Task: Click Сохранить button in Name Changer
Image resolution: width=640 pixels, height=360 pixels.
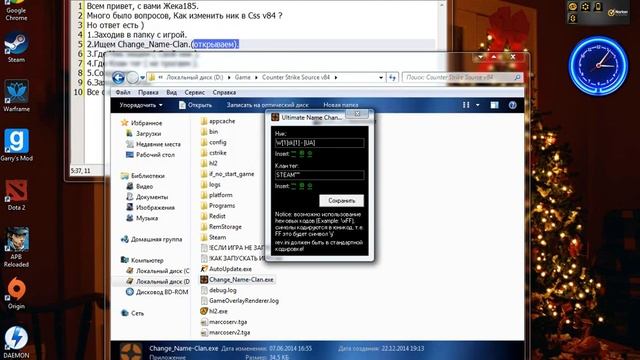Action: pos(341,200)
